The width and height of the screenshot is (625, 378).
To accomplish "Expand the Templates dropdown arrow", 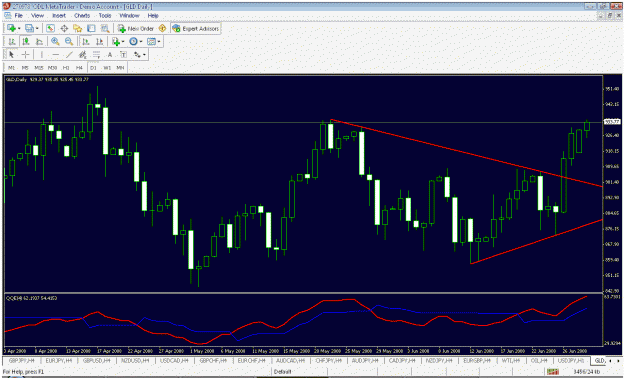I will pos(159,42).
